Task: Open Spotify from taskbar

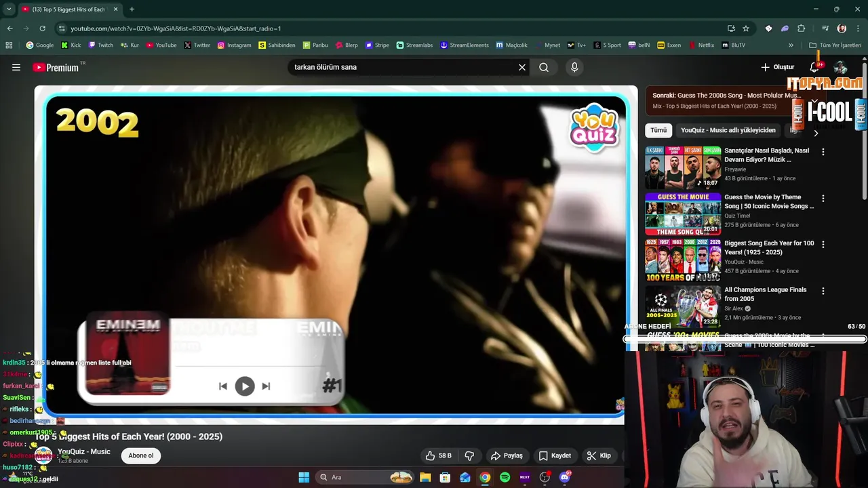Action: (505, 477)
